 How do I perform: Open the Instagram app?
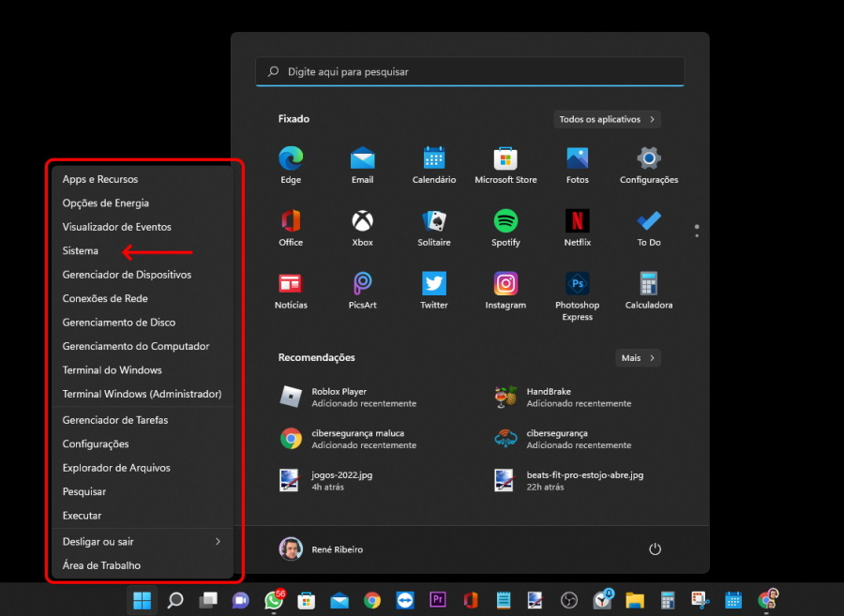(505, 291)
